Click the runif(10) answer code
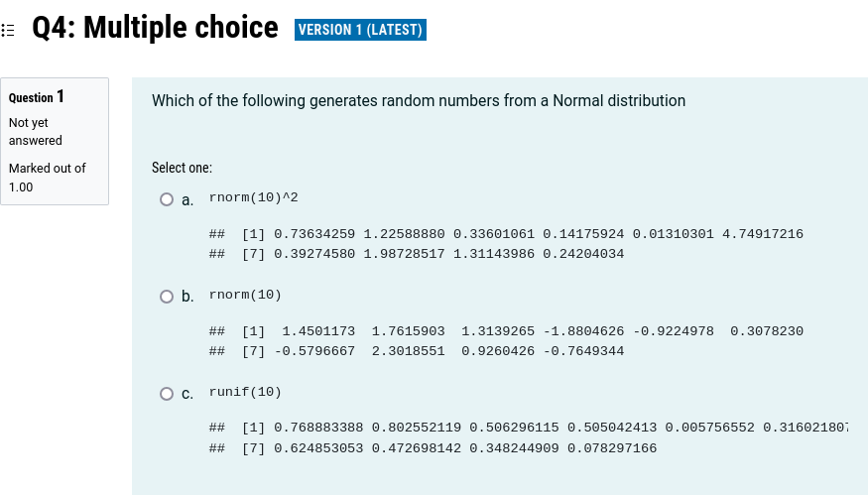868x495 pixels. pos(245,392)
